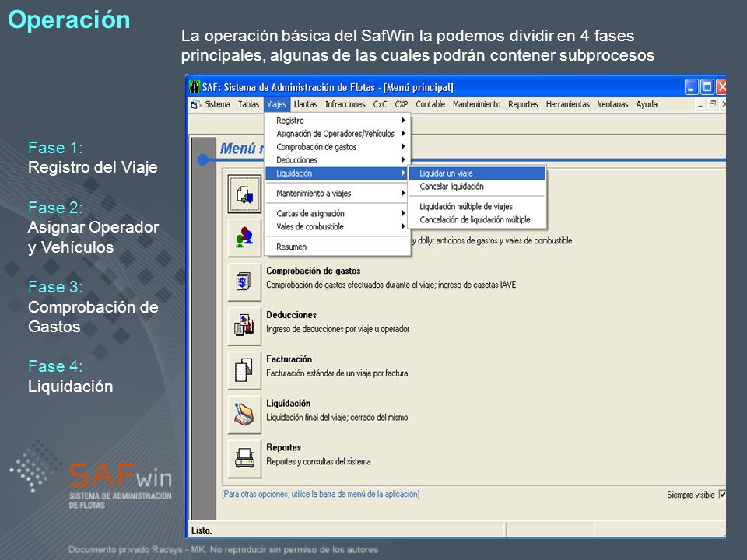This screenshot has height=560, width=747.
Task: Expand Vales de combustible submenu arrow
Action: [403, 226]
